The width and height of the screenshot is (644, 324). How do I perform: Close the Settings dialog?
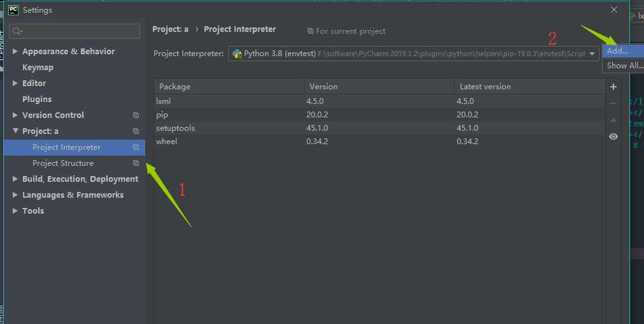click(x=613, y=10)
